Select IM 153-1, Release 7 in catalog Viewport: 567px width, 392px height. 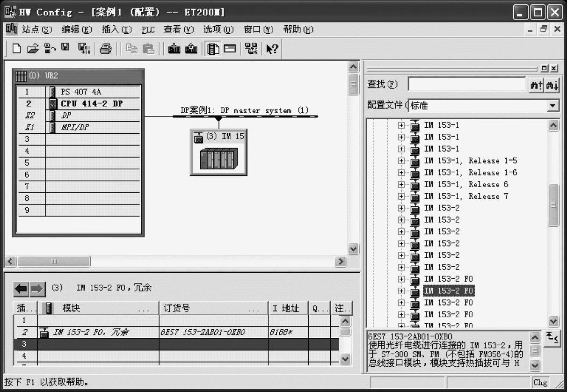point(466,196)
